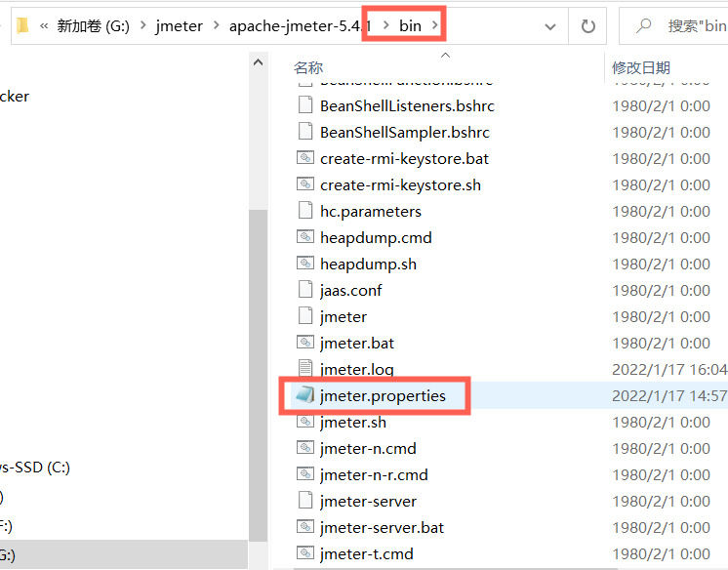Viewport: 728px width, 570px height.
Task: Click the file name BeanShellSampler.bshrc
Action: point(405,133)
